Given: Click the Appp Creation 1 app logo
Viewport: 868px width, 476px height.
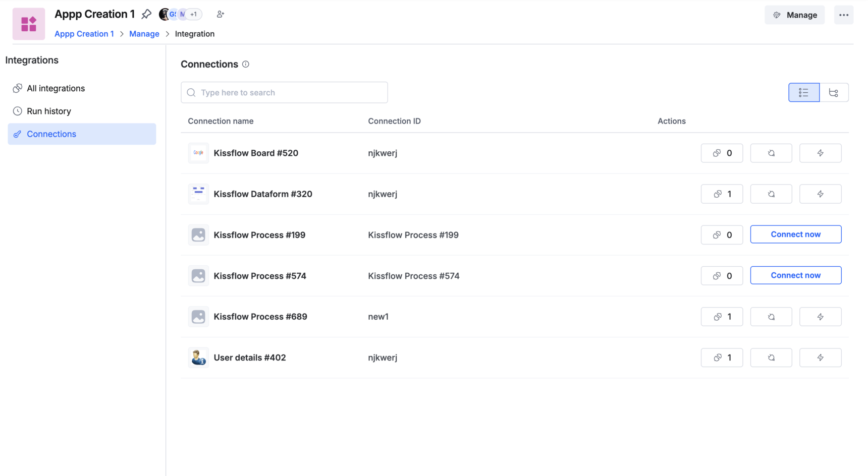Looking at the screenshot, I should tap(29, 24).
